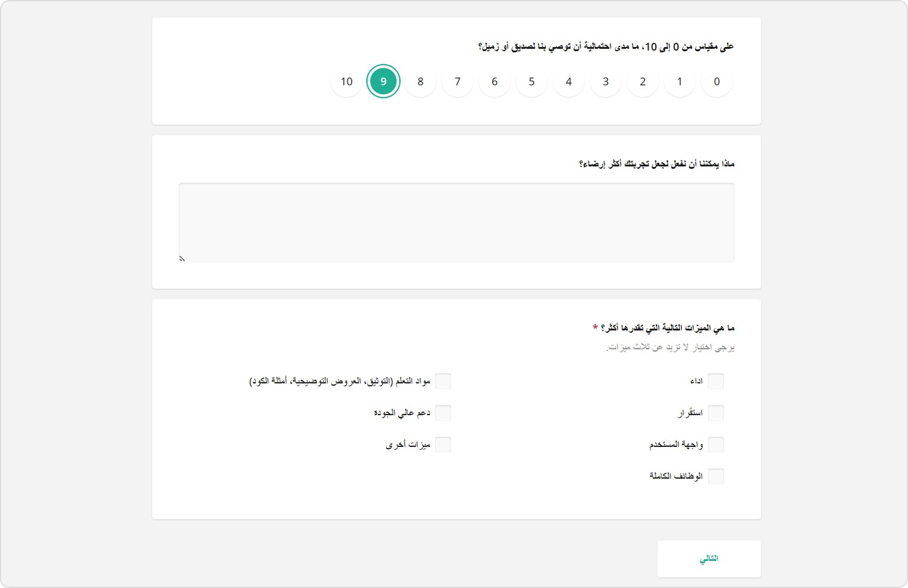
Task: Check the أداء (performance) feature checkbox
Action: 716,381
